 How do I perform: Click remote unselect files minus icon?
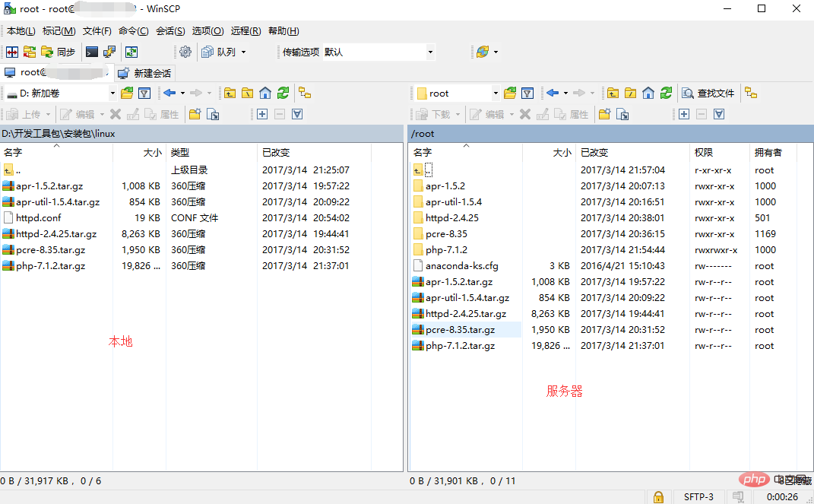(x=702, y=114)
